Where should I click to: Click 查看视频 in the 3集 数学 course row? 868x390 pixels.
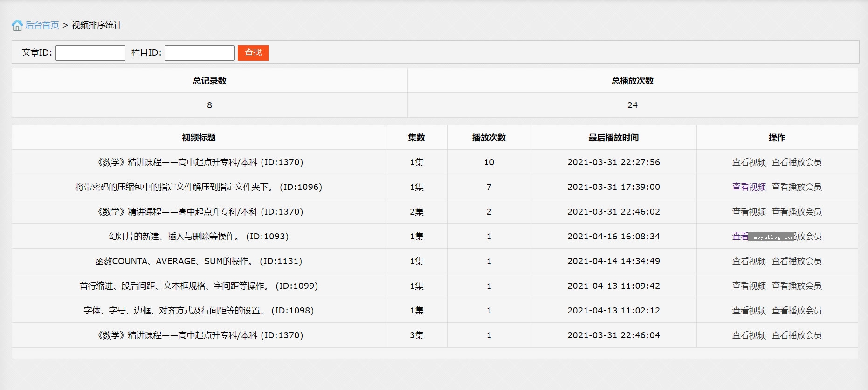click(749, 335)
